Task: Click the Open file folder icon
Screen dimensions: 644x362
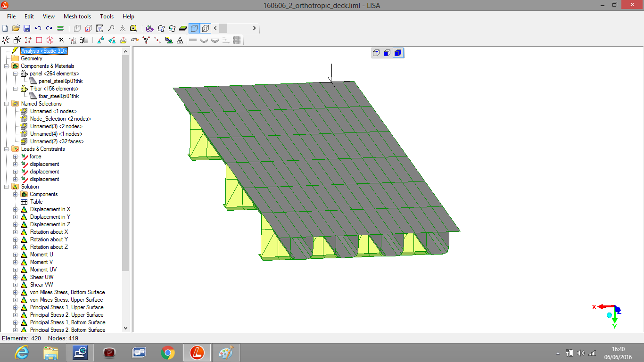Action: tap(16, 28)
